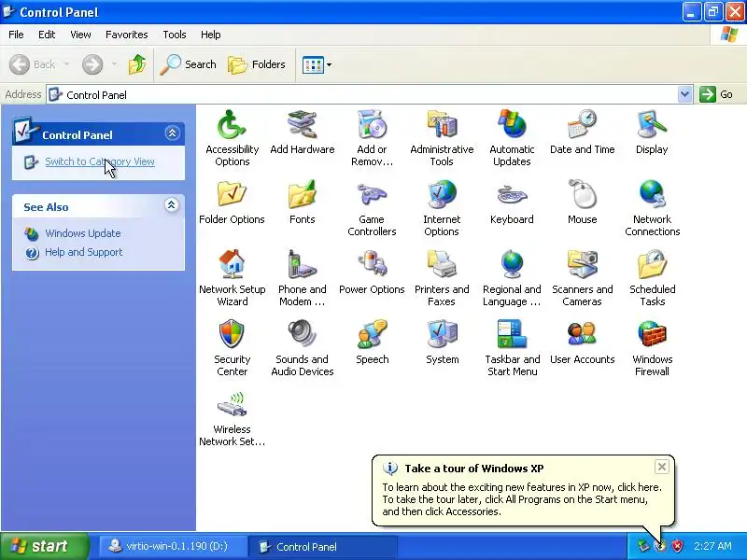This screenshot has width=747, height=560.
Task: Click the Forward arrow toolbar button
Action: 92,64
